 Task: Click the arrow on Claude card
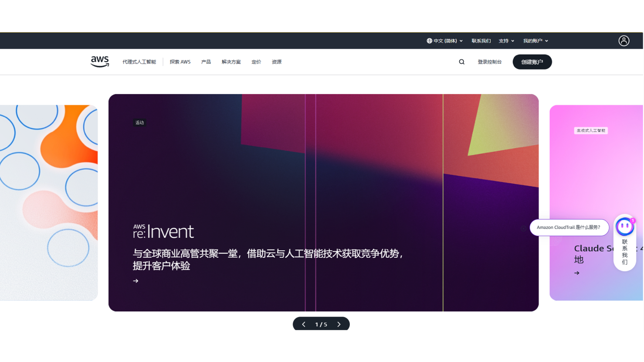[577, 273]
